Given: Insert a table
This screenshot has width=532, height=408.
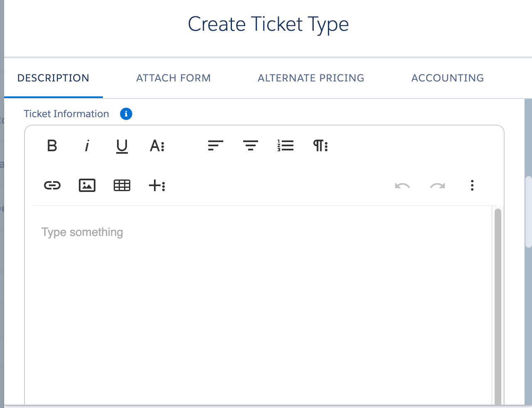Looking at the screenshot, I should point(122,185).
